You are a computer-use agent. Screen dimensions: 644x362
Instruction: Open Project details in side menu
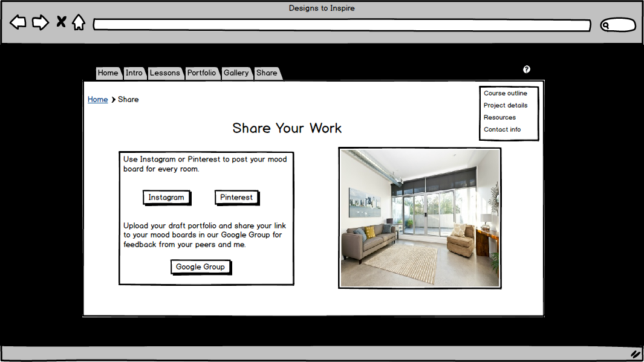(x=506, y=105)
